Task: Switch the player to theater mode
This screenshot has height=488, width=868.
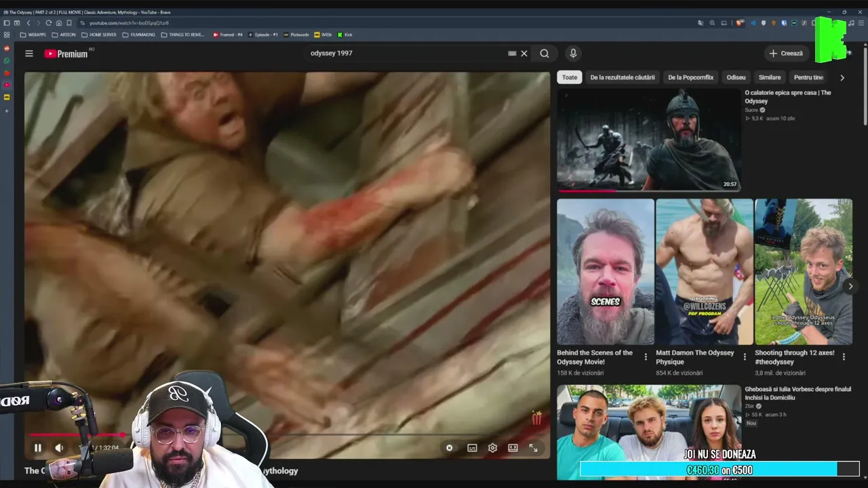Action: 513,448
